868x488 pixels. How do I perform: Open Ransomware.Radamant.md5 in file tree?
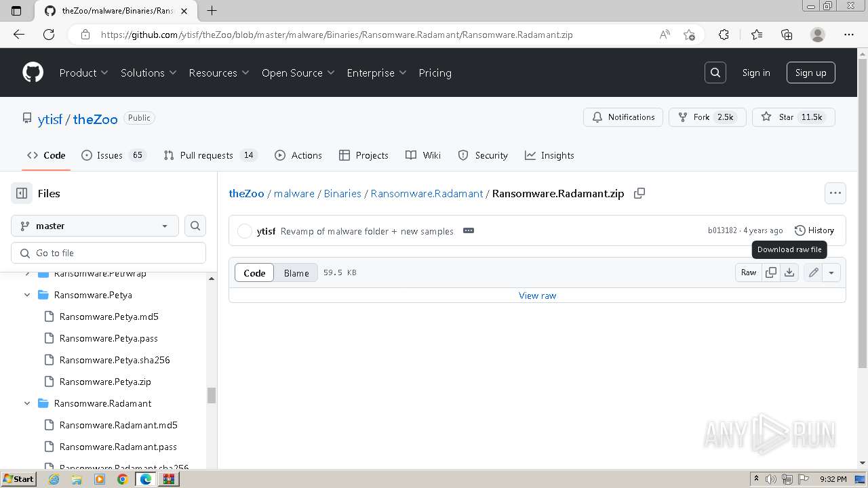pos(118,425)
